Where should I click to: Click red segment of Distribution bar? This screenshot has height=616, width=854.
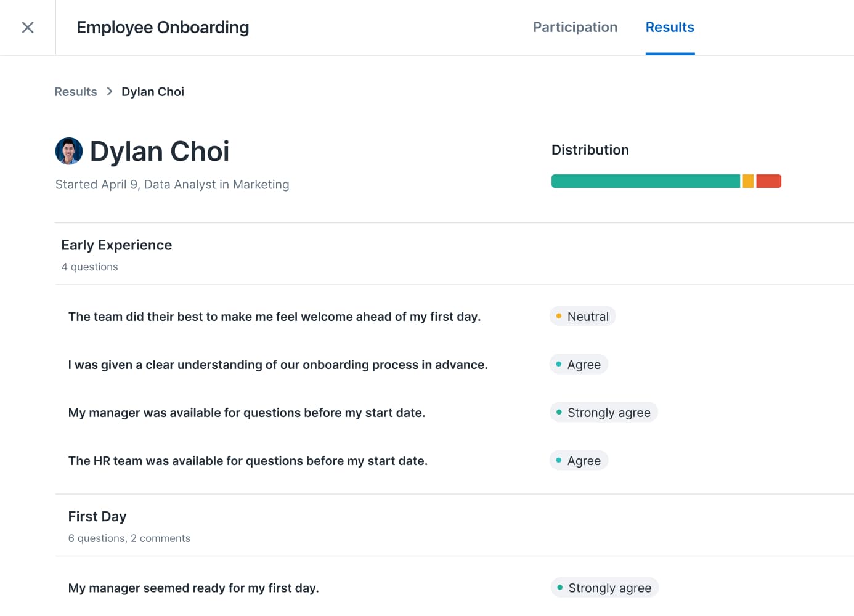tap(769, 181)
